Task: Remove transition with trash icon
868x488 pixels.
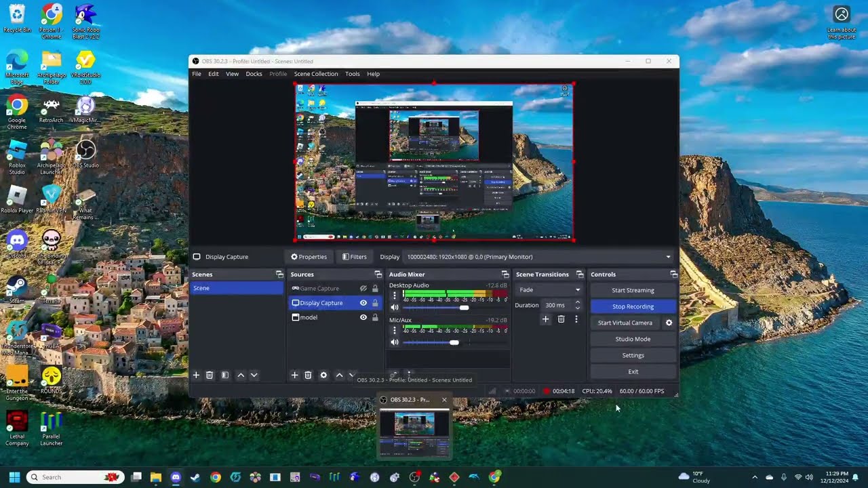Action: coord(561,319)
